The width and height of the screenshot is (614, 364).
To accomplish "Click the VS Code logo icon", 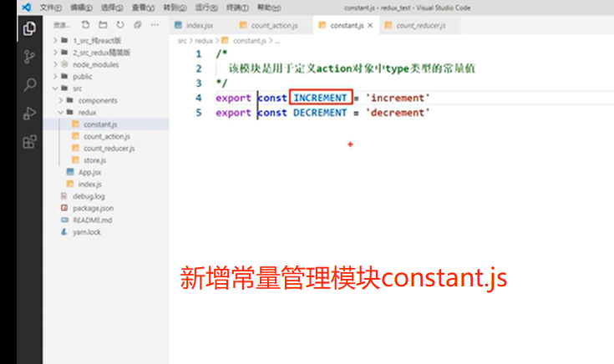I will point(27,8).
